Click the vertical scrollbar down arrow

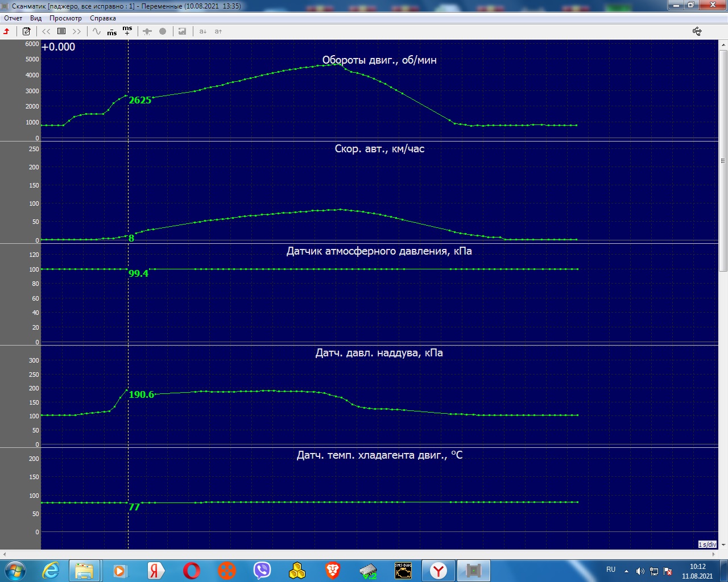click(723, 544)
